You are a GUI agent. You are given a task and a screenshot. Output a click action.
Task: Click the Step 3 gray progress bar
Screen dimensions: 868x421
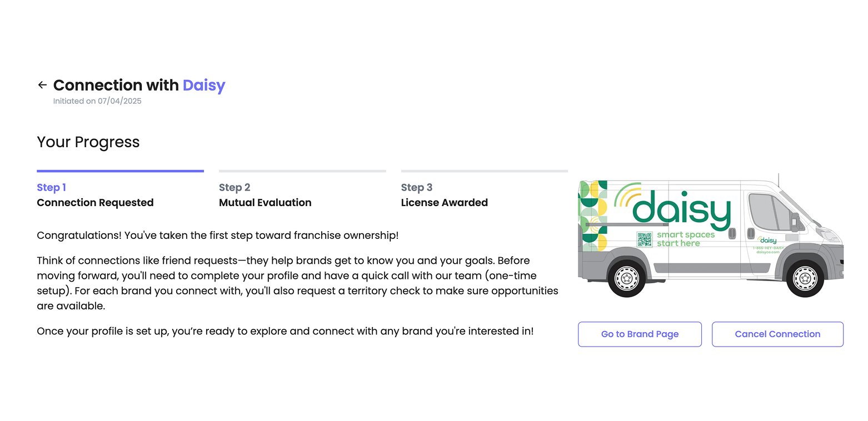484,171
